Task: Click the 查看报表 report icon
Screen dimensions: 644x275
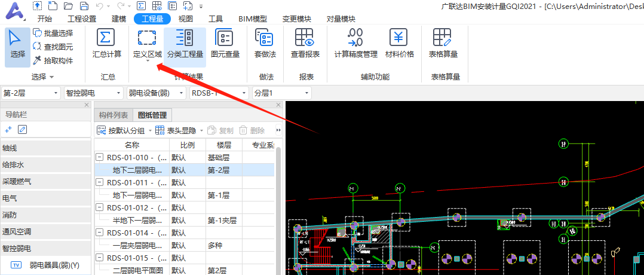Action: click(305, 38)
